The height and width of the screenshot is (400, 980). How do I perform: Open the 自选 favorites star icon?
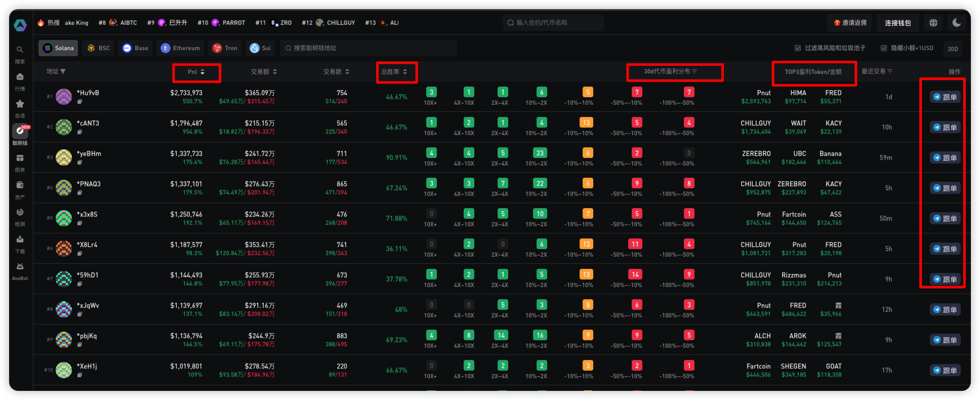(20, 104)
